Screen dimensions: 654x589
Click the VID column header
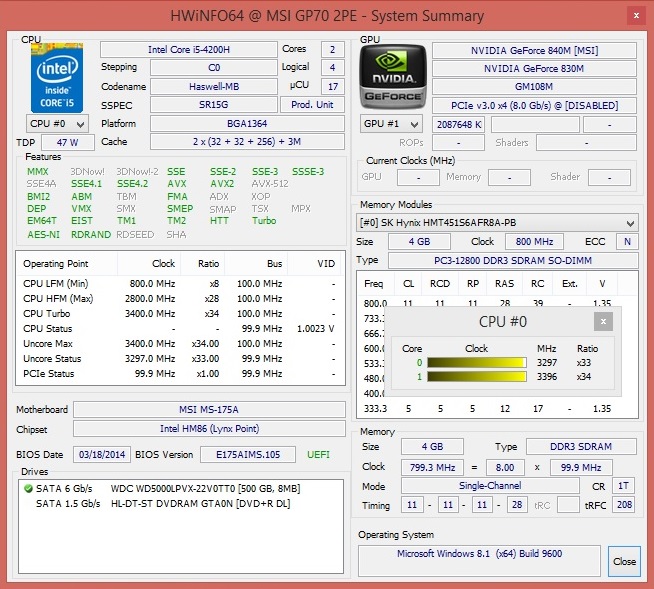(x=315, y=264)
